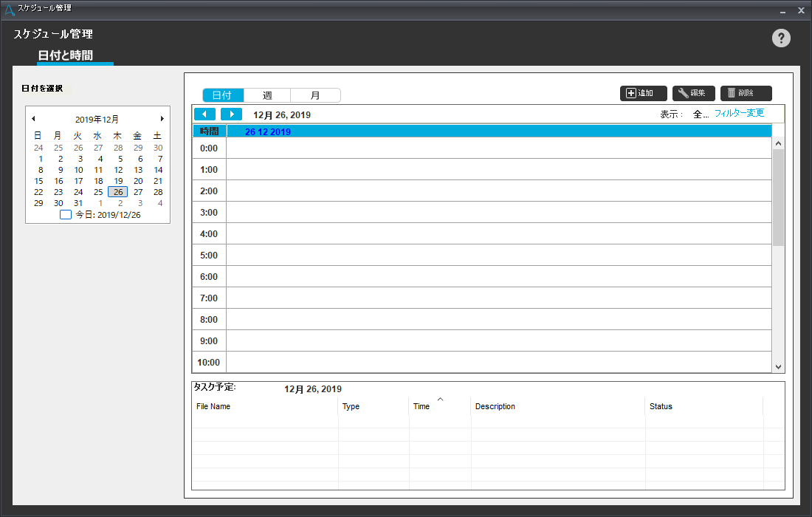Switch to the 月 month view tab
The height and width of the screenshot is (517, 812).
pyautogui.click(x=315, y=95)
